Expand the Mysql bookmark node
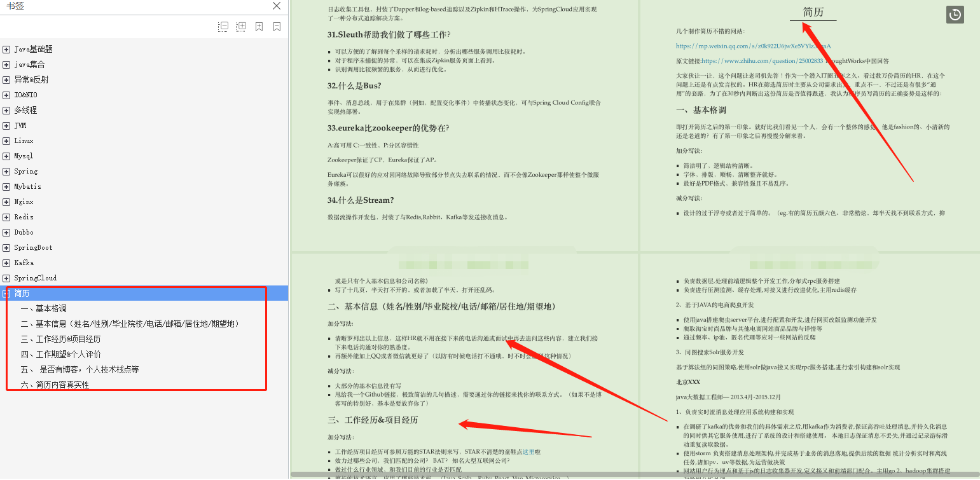980x480 pixels. [x=6, y=156]
